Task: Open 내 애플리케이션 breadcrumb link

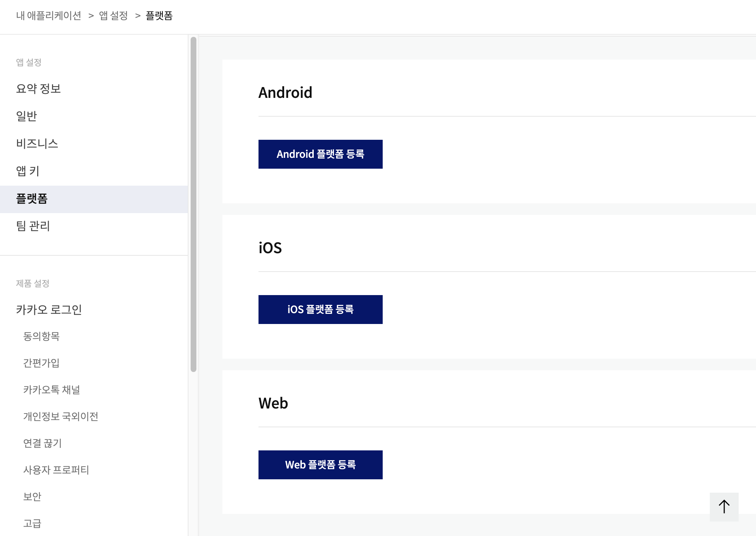Action: click(49, 16)
